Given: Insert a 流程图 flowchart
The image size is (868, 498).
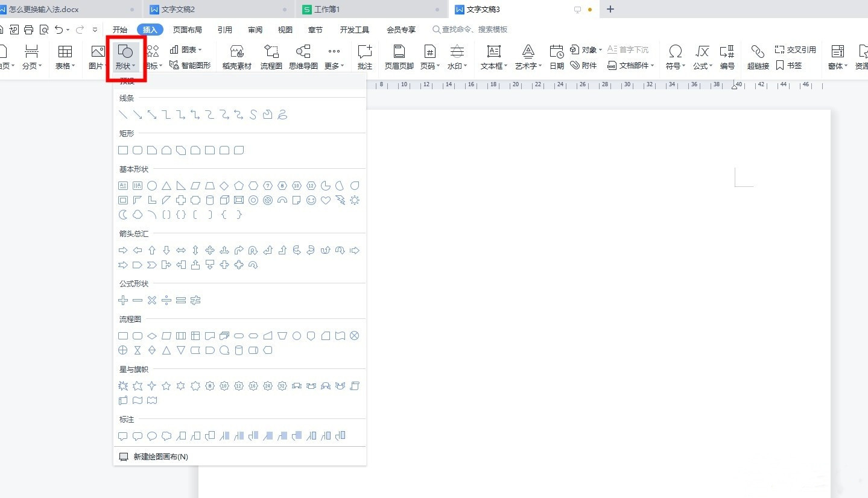Looking at the screenshot, I should point(271,57).
